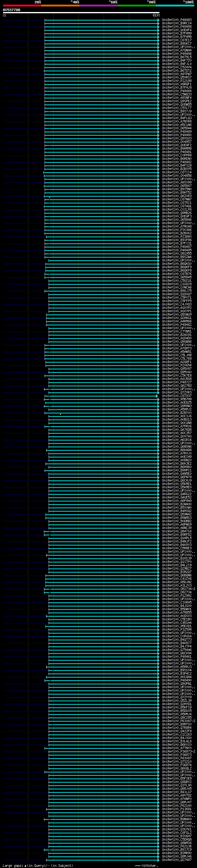Select the UniRef100_C6TB76 label

[177, 274]
